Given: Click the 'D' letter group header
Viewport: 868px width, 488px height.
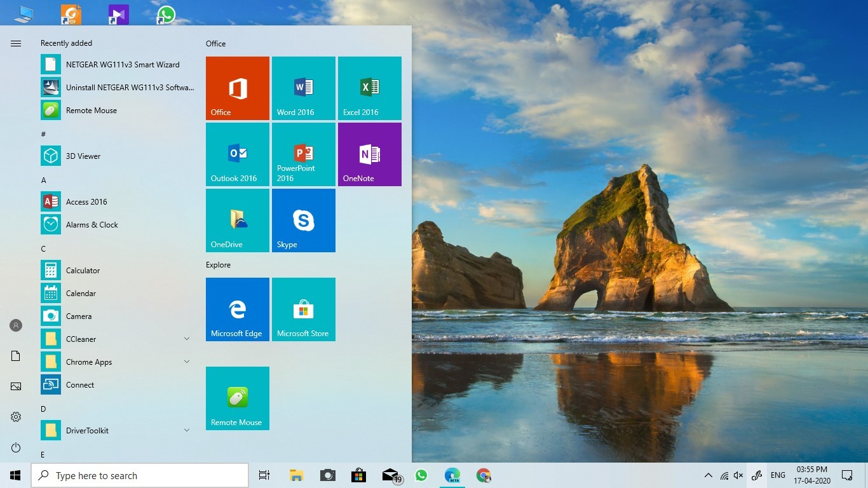Looking at the screenshot, I should point(43,409).
